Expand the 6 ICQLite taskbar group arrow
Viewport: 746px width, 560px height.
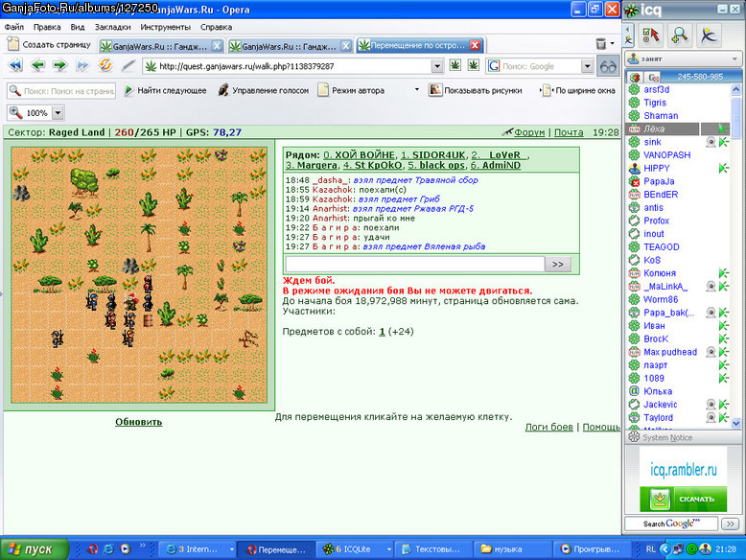pos(388,549)
